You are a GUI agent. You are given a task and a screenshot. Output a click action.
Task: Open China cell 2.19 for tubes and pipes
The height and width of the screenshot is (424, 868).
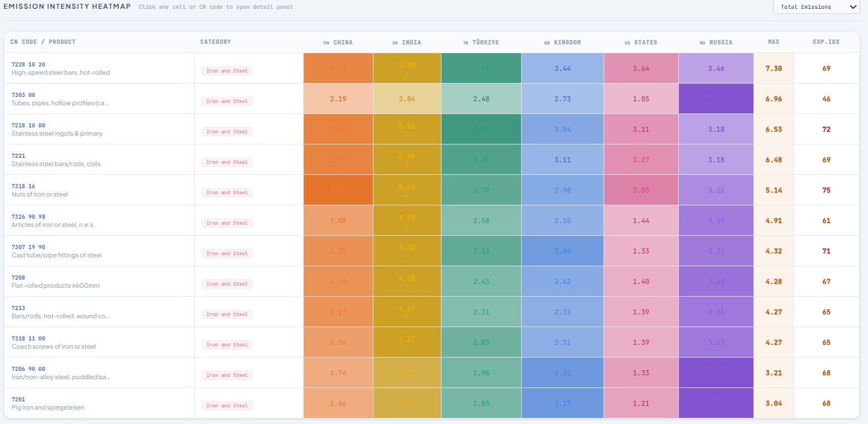click(x=338, y=99)
